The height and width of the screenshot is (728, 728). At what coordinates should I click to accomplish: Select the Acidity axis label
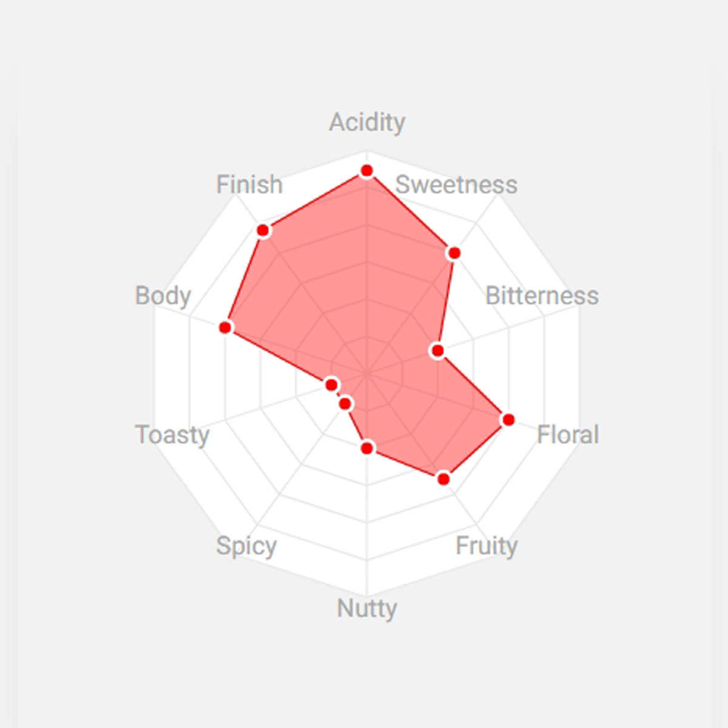(367, 123)
